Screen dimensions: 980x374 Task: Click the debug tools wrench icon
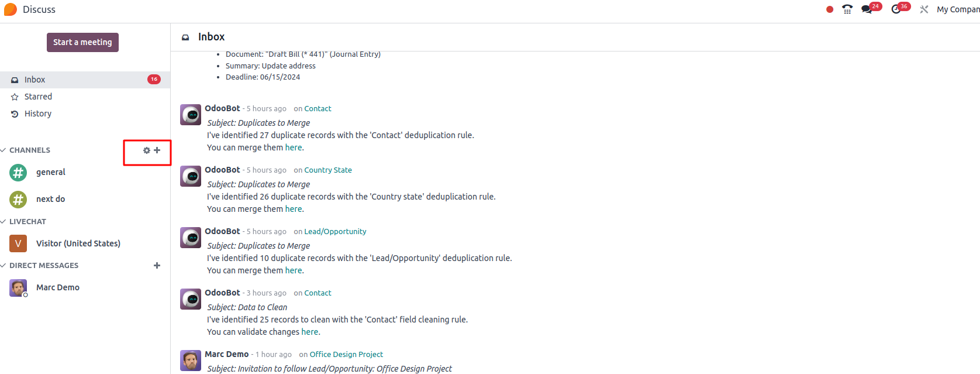pyautogui.click(x=924, y=9)
